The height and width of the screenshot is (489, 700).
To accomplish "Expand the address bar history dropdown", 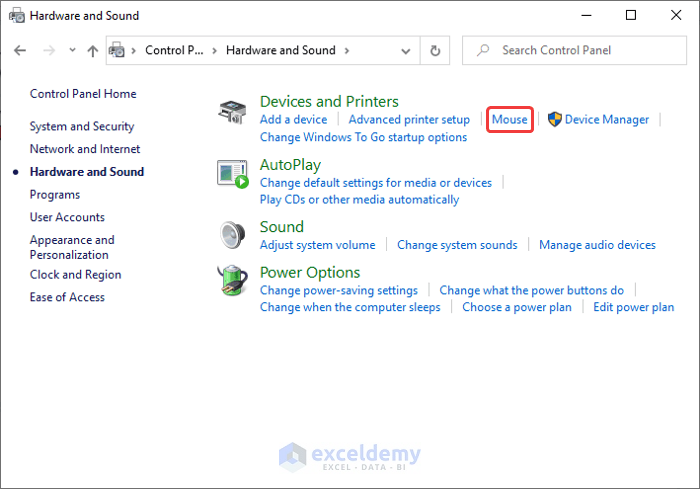I will [x=409, y=50].
